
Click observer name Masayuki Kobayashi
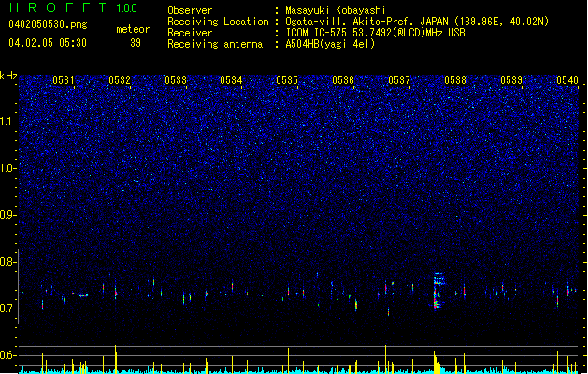(335, 10)
